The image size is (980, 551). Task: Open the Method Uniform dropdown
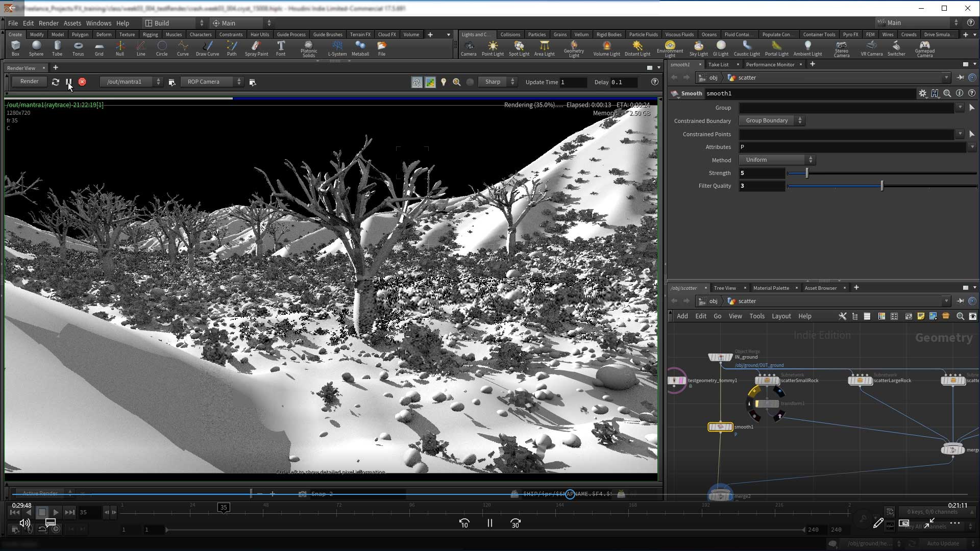coord(777,160)
